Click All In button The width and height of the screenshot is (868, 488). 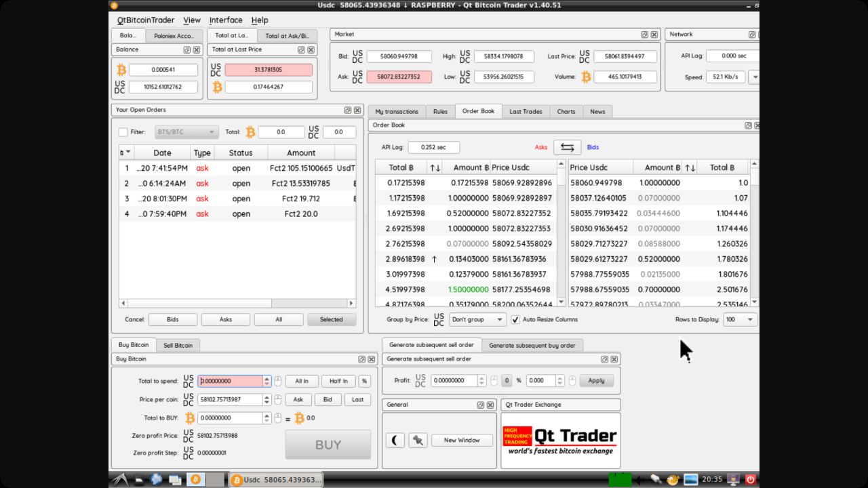tap(302, 382)
